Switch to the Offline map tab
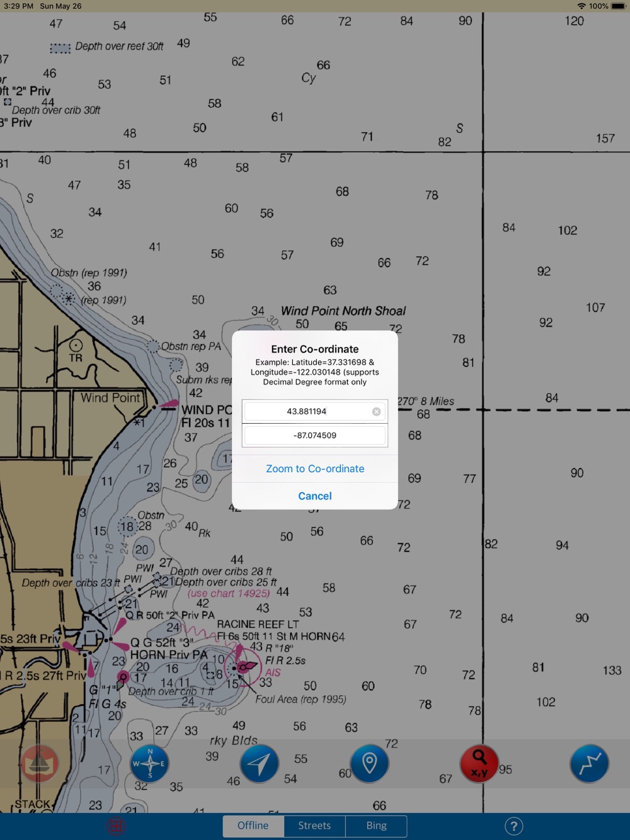Screen dimensions: 630x840 pos(253,826)
